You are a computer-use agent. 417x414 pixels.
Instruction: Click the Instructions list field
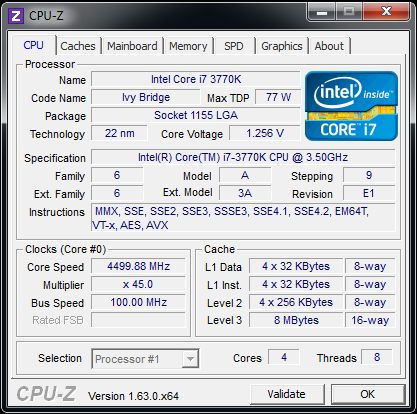[x=243, y=218]
